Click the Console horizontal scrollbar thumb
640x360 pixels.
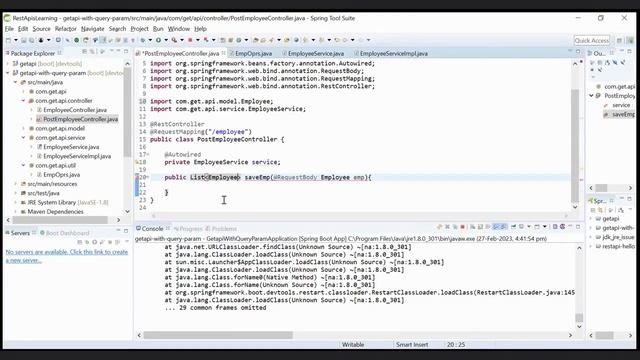[218, 335]
